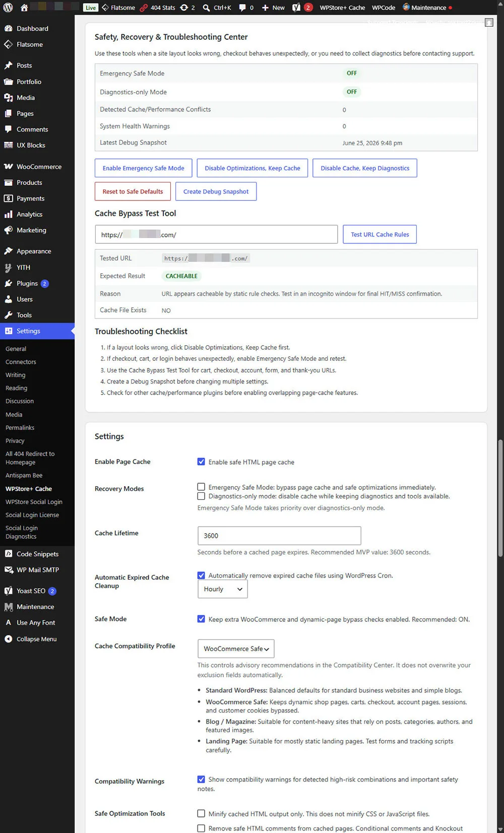Open Social Login Diagnostics submenu
This screenshot has height=833, width=504.
click(22, 532)
